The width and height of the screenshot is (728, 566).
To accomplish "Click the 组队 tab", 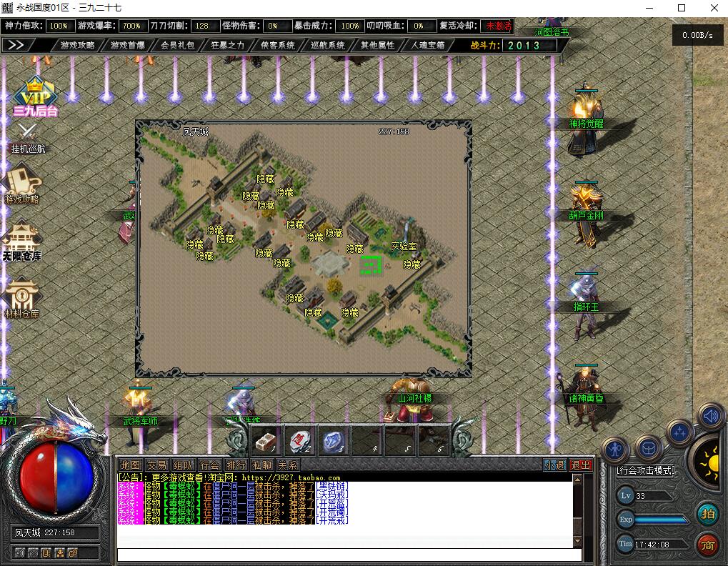I will tap(183, 465).
